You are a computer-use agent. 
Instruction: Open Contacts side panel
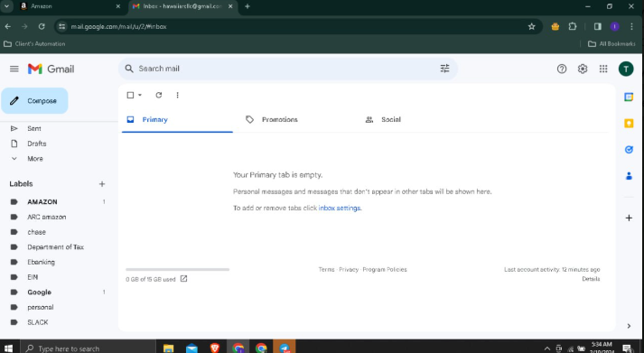click(629, 176)
